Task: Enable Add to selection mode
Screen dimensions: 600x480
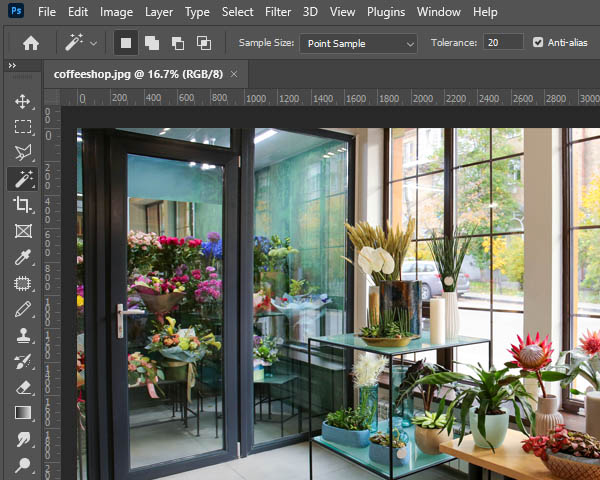Action: click(x=152, y=43)
